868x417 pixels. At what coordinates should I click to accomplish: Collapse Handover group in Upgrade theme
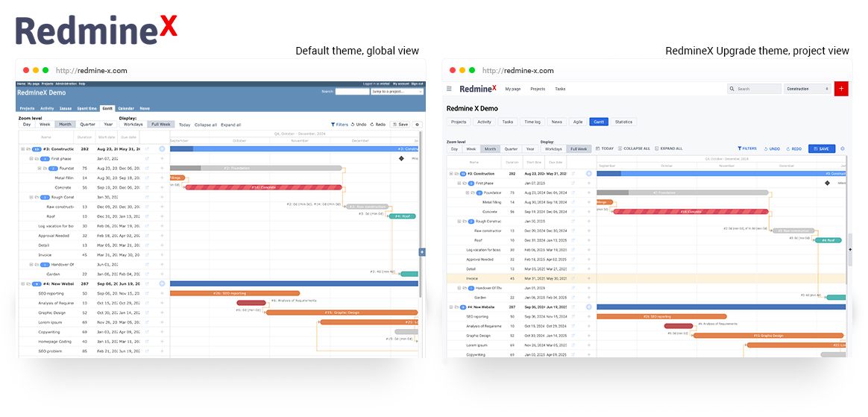coord(459,288)
